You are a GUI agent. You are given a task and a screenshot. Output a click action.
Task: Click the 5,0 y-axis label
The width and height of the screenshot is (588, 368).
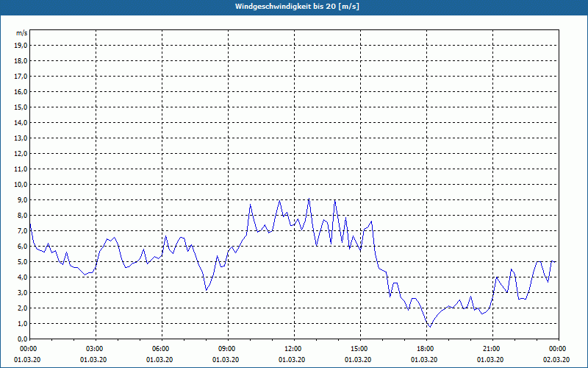(22, 262)
